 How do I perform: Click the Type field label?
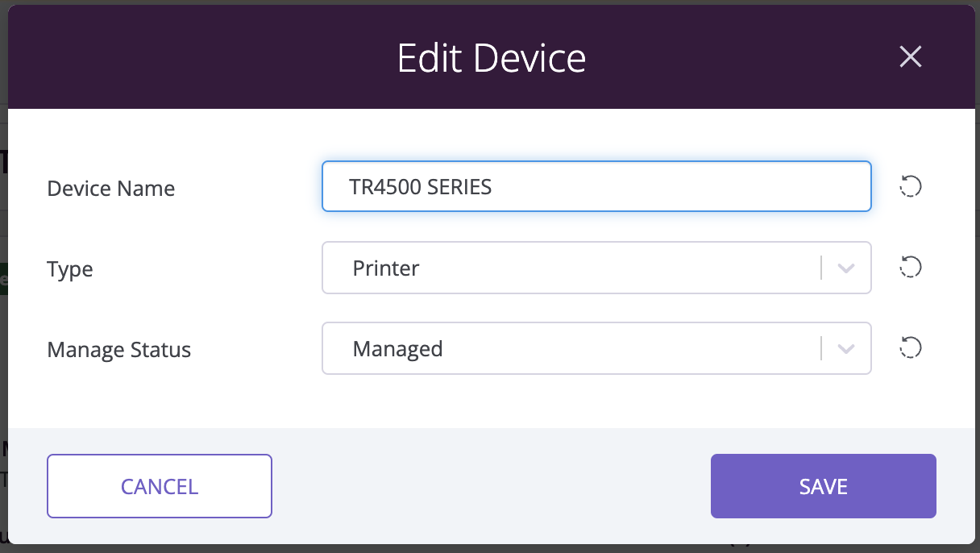point(70,270)
